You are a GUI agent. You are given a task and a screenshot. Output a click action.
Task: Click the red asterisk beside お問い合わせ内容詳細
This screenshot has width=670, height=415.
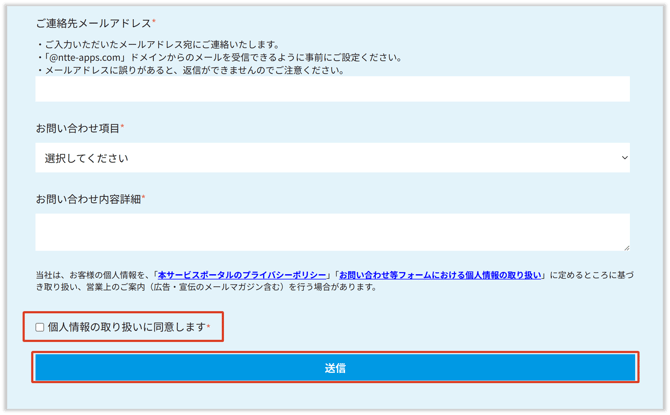click(x=144, y=198)
